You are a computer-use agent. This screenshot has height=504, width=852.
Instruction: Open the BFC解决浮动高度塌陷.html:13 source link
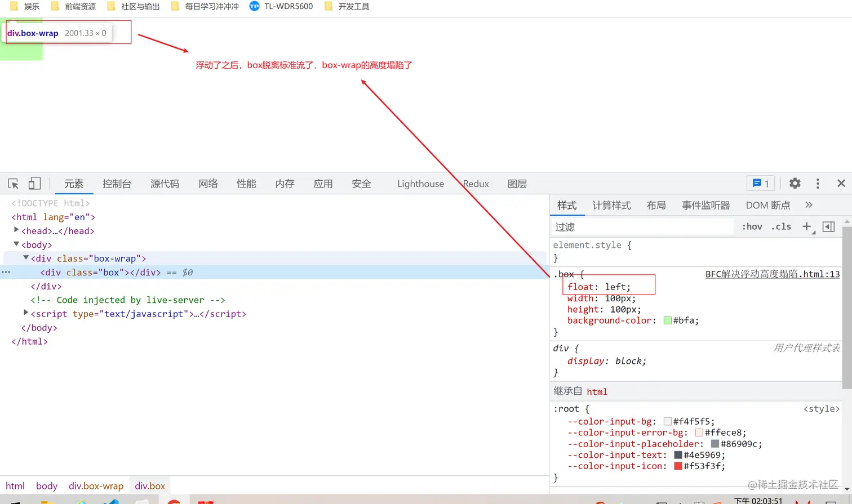pos(773,274)
